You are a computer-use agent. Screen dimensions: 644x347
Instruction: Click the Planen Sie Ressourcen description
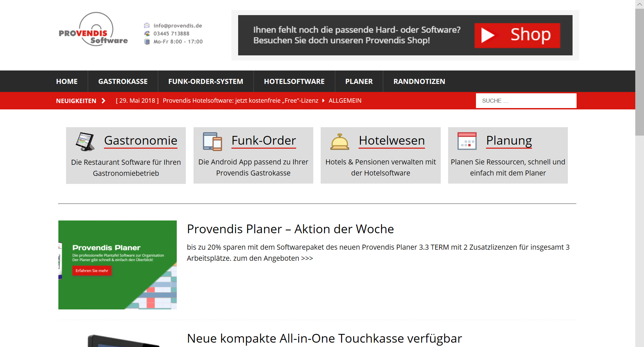508,167
